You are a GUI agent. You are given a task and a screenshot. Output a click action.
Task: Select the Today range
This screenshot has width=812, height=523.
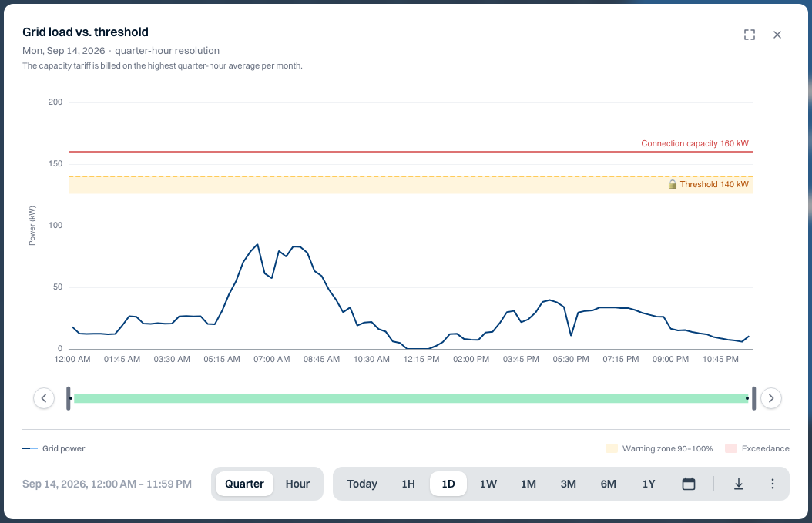point(362,484)
